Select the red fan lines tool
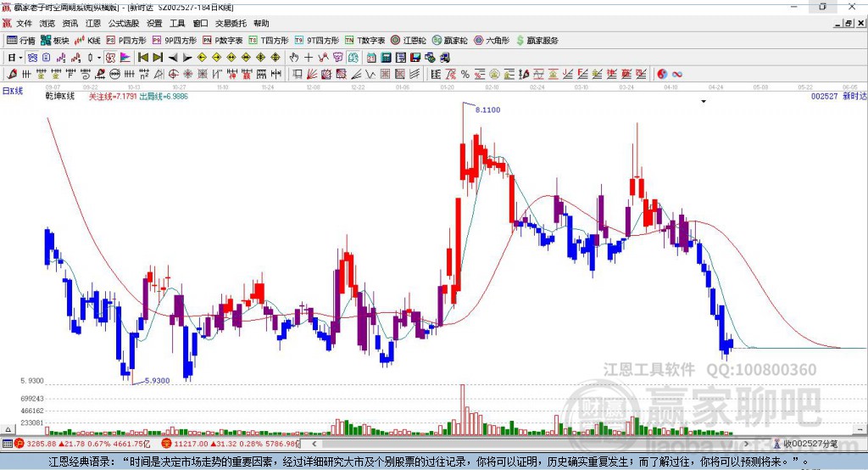The width and height of the screenshot is (868, 470). point(312,75)
